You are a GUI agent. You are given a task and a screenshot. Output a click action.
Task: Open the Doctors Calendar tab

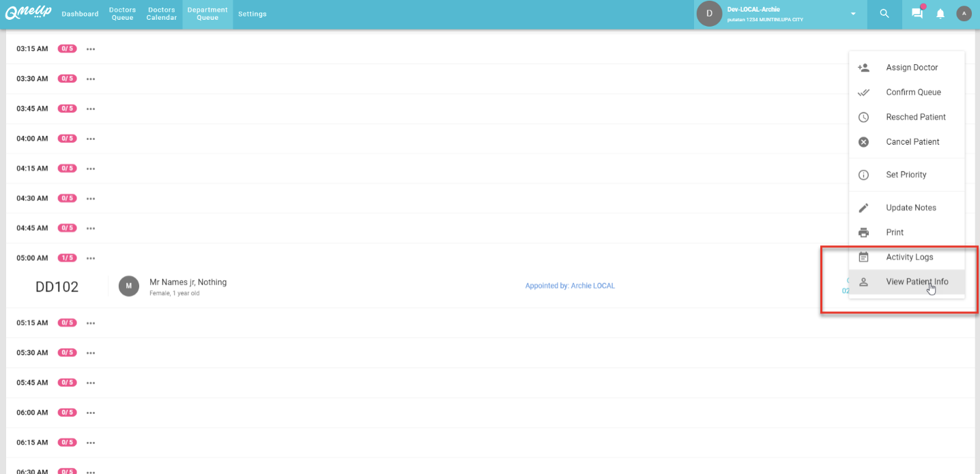coord(162,14)
